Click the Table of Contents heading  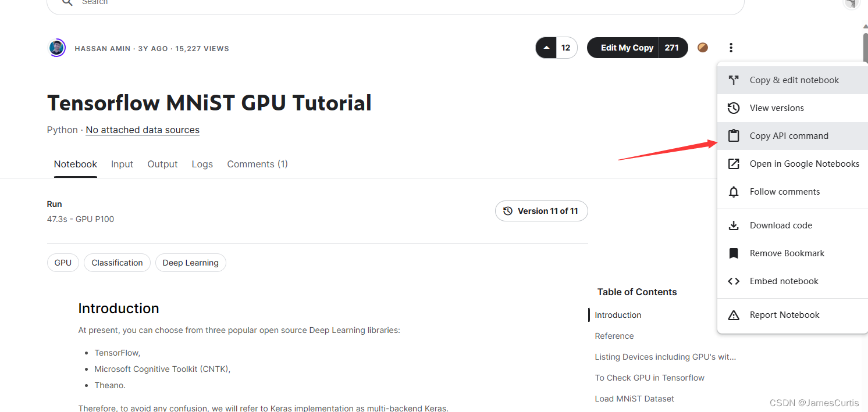tap(637, 292)
